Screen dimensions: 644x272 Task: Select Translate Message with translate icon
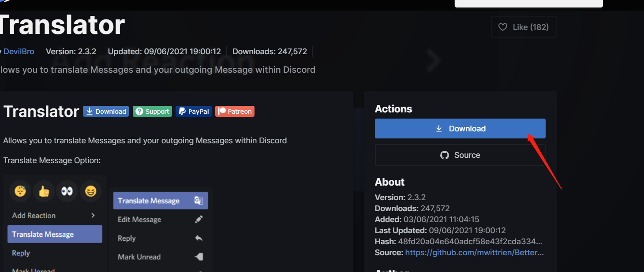coord(161,201)
